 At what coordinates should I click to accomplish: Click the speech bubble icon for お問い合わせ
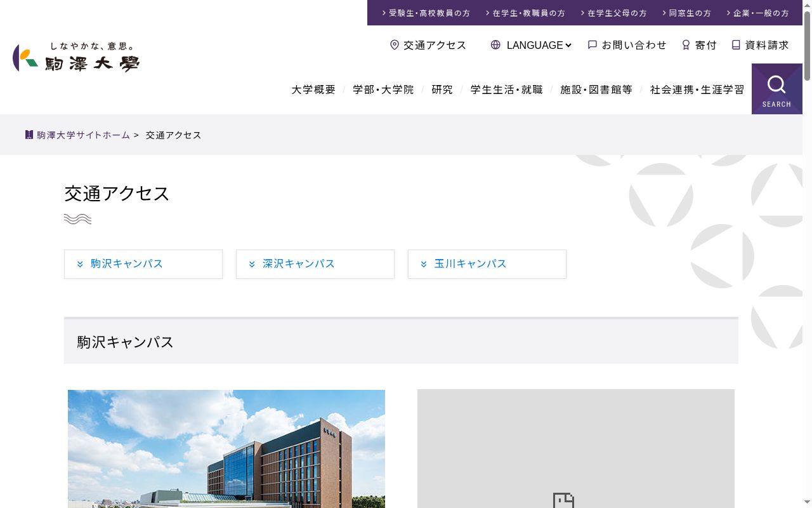(593, 45)
